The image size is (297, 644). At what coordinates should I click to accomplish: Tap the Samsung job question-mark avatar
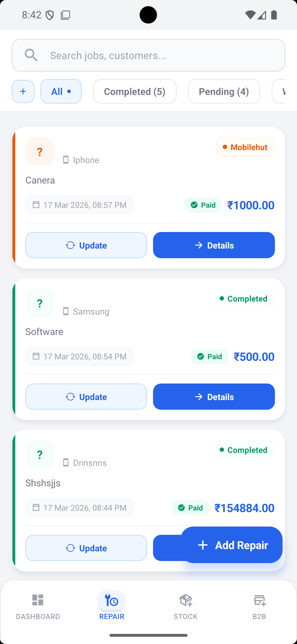tap(40, 303)
